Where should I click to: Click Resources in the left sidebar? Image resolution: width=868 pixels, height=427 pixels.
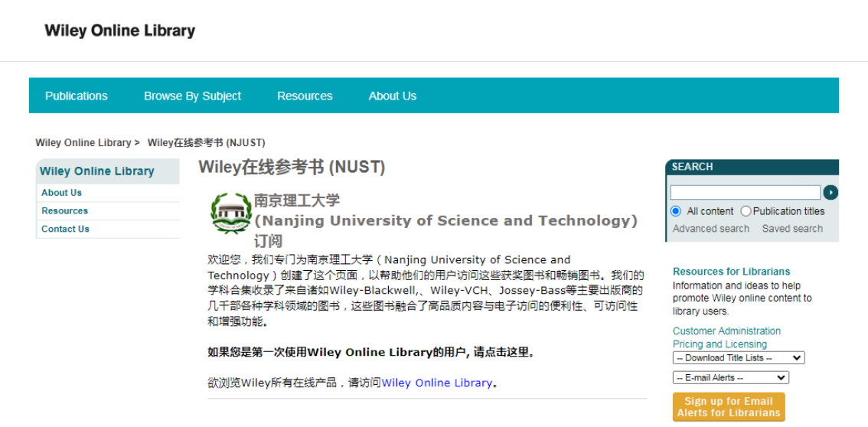64,210
